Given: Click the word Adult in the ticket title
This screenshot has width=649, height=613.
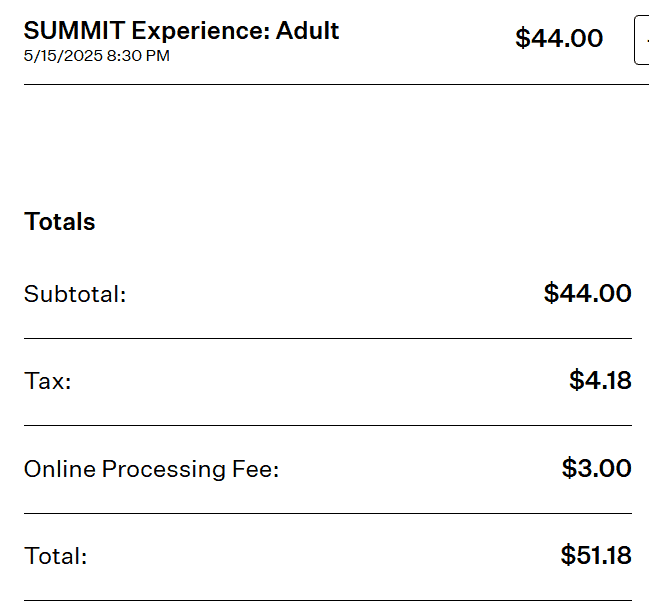Looking at the screenshot, I should (x=307, y=31).
